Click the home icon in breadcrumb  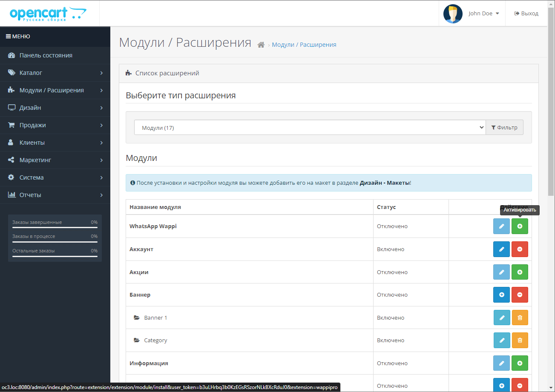261,45
